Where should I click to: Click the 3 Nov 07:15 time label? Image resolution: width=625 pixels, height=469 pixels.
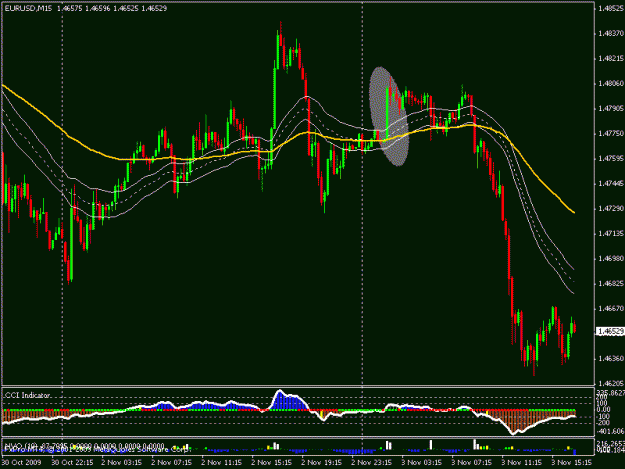click(472, 463)
